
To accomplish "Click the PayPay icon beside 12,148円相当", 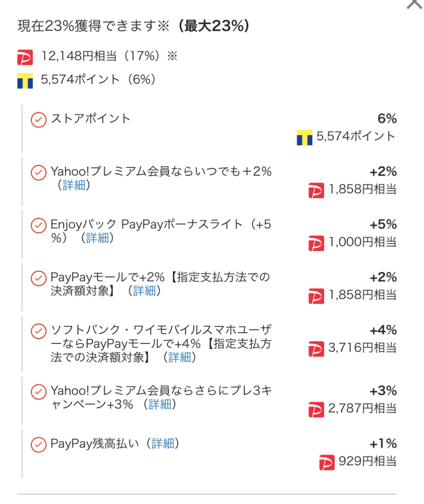I will click(x=25, y=57).
